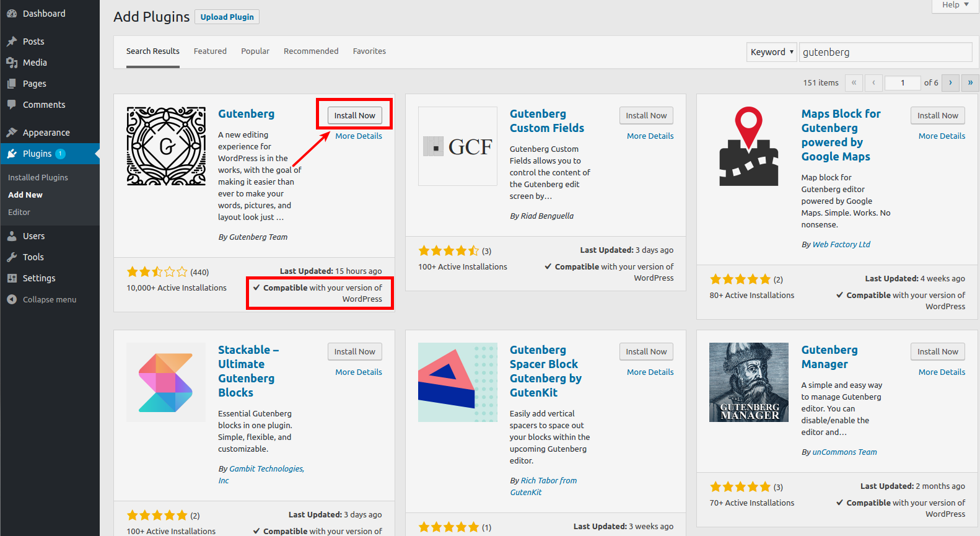Viewport: 980px width, 536px height.
Task: Switch to Recommended tab
Action: click(311, 51)
